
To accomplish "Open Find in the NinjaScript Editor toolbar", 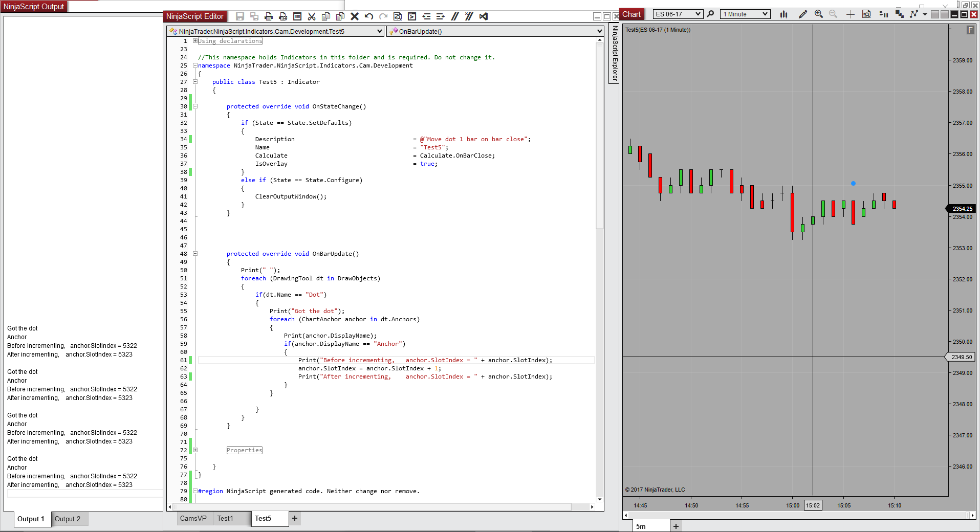I will click(398, 16).
